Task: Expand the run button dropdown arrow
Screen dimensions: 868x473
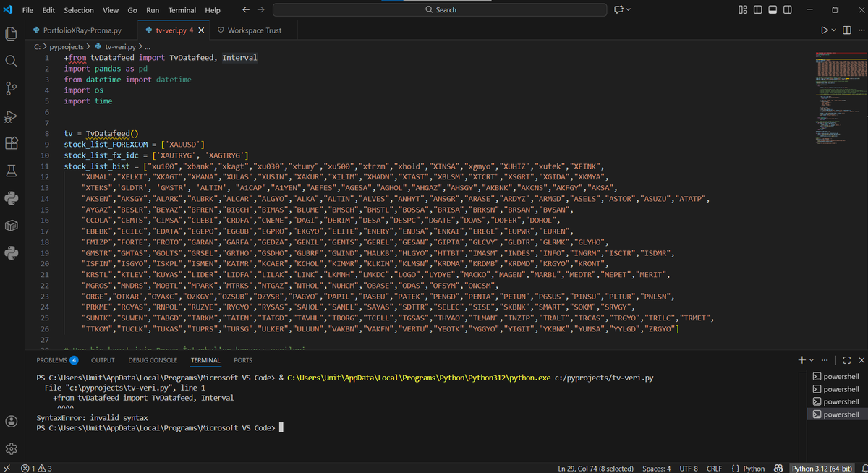Action: point(834,30)
